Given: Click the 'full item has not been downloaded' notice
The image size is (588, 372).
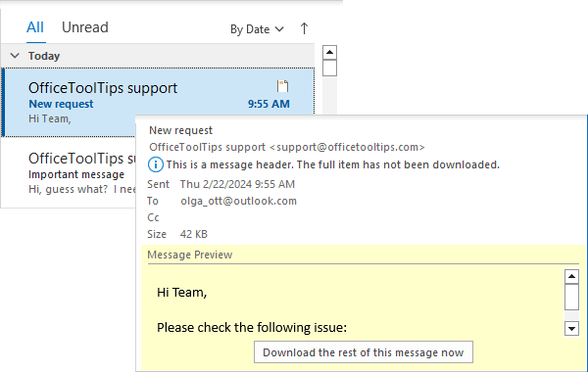Looking at the screenshot, I should point(333,164).
